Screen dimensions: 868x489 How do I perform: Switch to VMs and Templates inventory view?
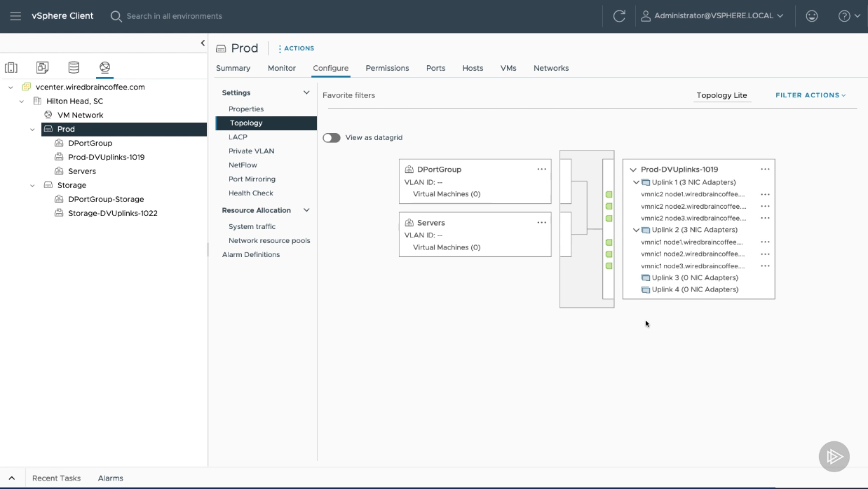pos(43,67)
